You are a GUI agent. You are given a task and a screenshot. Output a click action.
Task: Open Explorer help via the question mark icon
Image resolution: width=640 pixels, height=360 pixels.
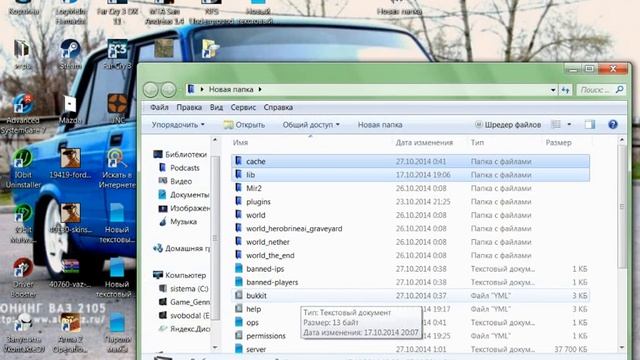point(613,124)
